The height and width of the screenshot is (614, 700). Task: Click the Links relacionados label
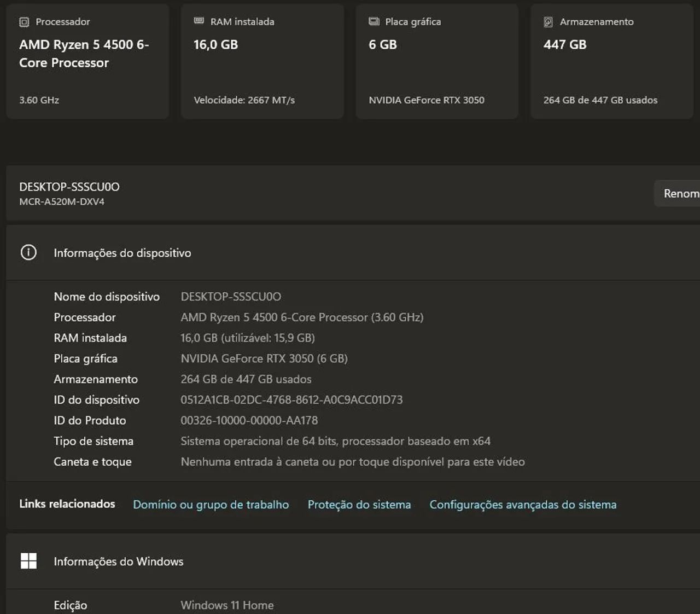(67, 504)
